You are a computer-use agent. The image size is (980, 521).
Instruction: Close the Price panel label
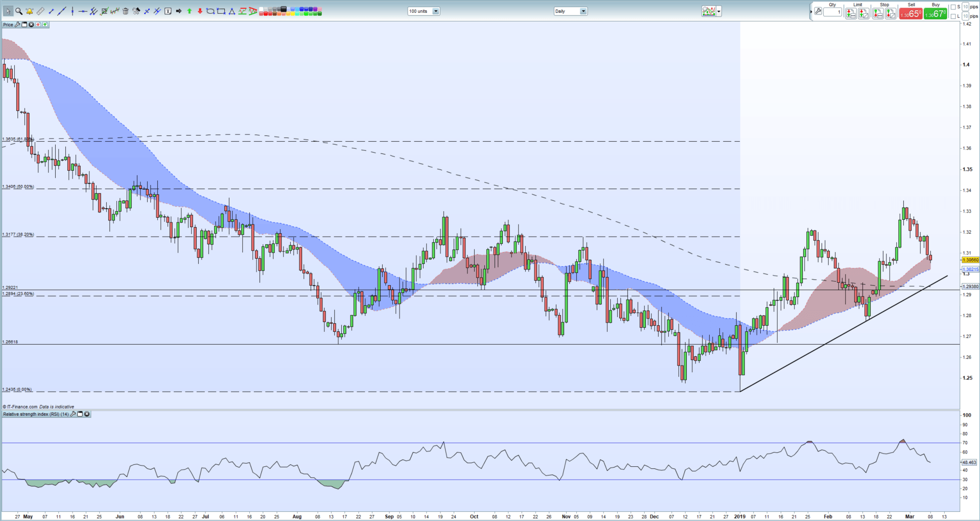click(31, 25)
